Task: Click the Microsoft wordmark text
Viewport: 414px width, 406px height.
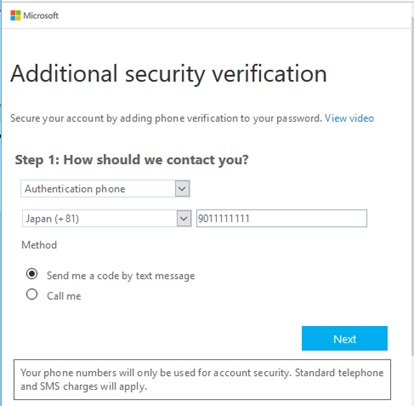Action: tap(41, 15)
